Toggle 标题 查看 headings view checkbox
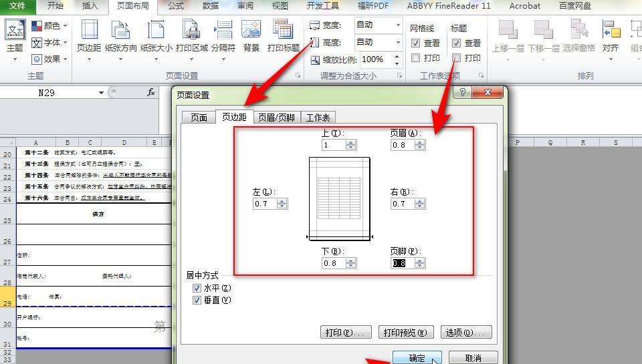The width and height of the screenshot is (642, 364). 456,43
